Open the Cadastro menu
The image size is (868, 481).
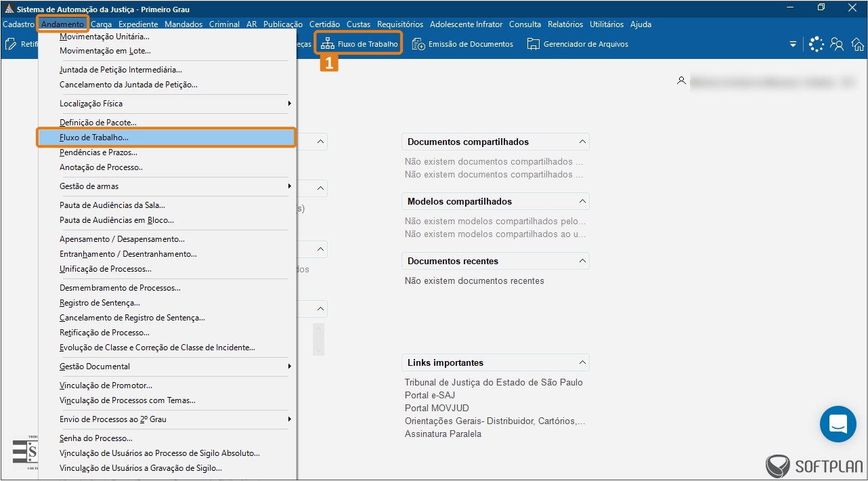click(x=18, y=24)
